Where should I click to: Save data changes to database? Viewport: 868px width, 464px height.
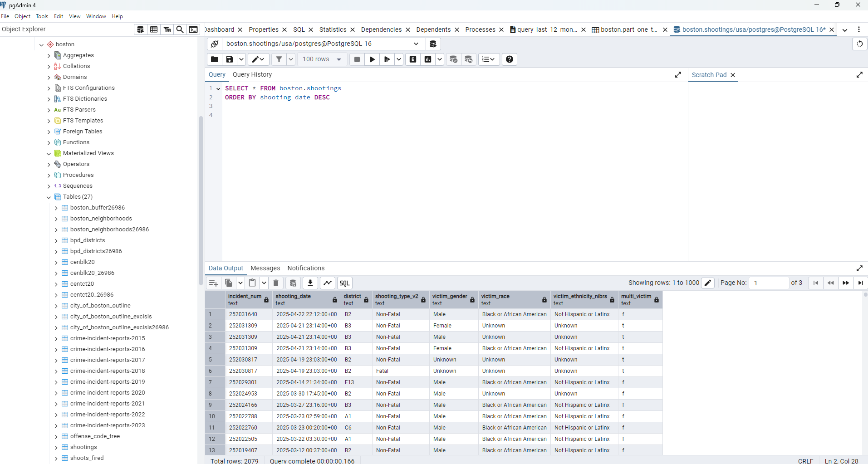pos(293,283)
